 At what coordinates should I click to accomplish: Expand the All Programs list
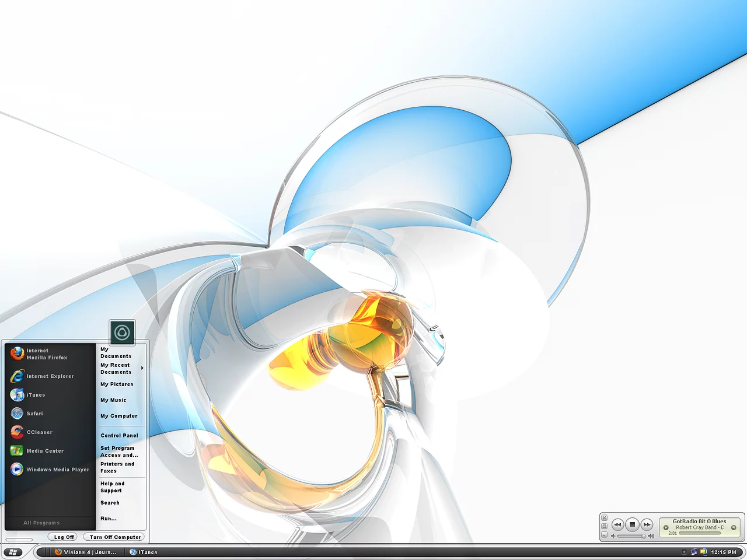coord(42,523)
